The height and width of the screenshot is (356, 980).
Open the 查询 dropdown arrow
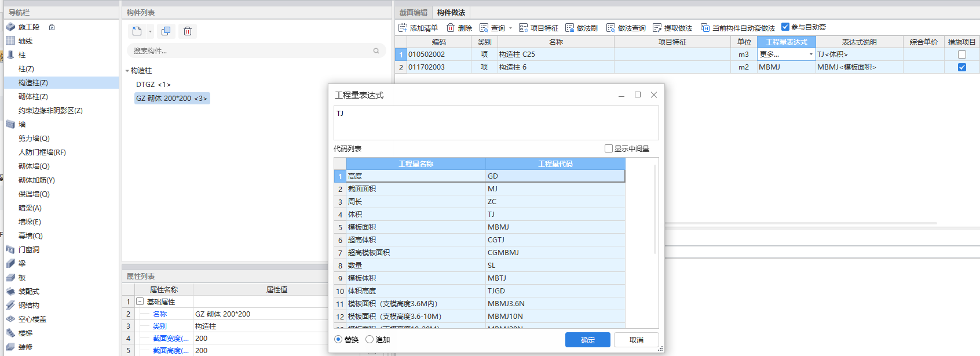point(510,28)
